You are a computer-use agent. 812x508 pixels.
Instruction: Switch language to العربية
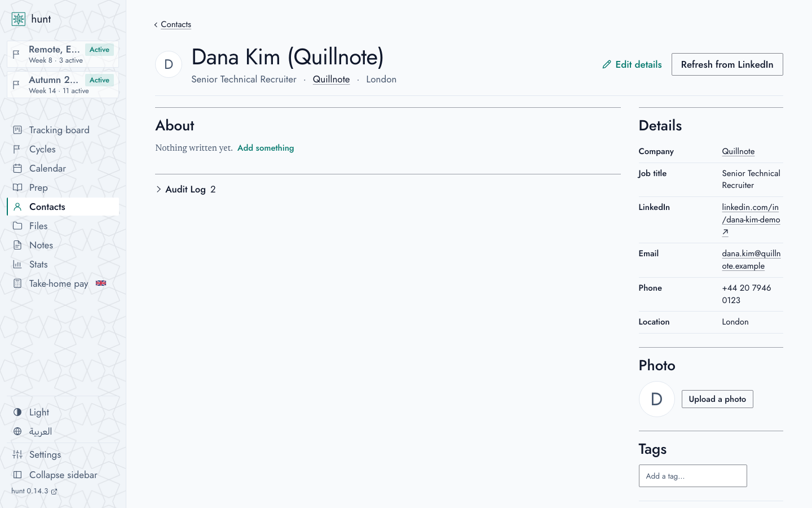pos(63,431)
